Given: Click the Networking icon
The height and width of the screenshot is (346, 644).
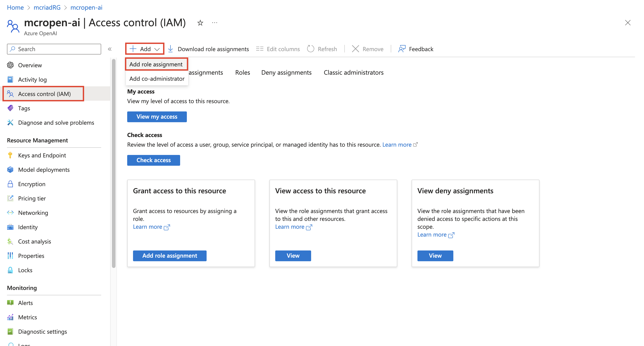Looking at the screenshot, I should click(x=10, y=213).
